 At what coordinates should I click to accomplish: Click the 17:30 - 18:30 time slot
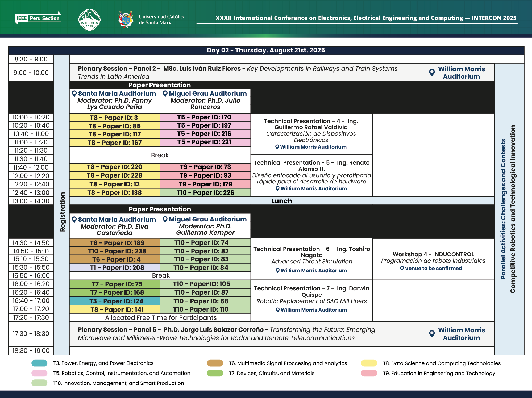point(31,334)
